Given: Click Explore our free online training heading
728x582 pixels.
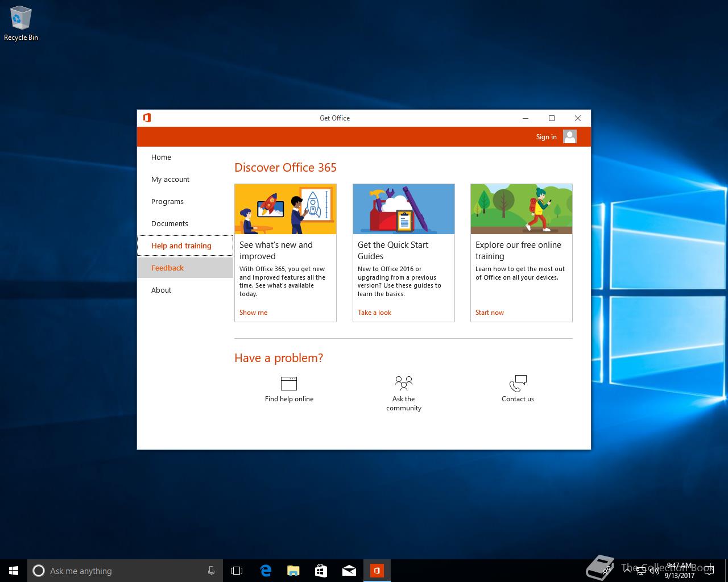Looking at the screenshot, I should coord(518,250).
